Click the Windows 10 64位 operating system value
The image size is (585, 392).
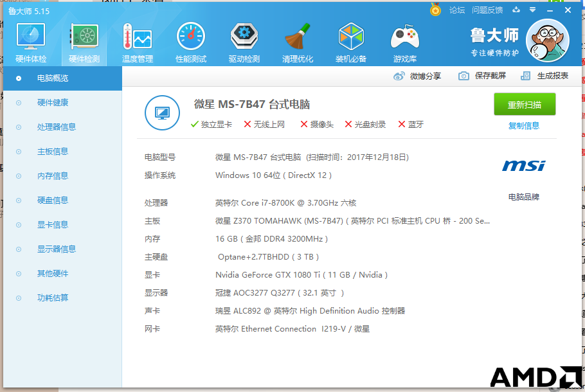pos(273,175)
